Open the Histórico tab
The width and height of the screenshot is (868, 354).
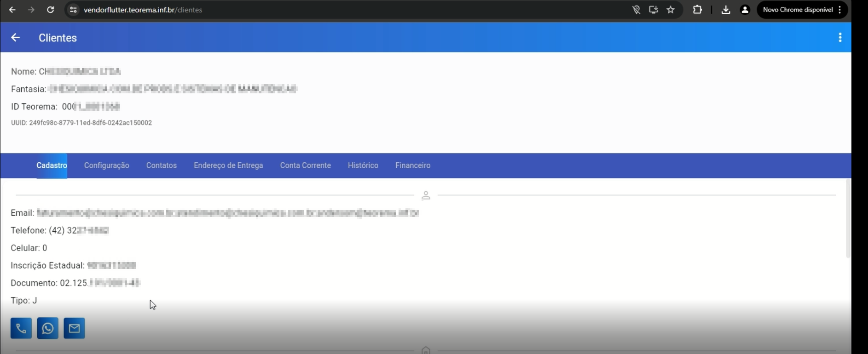point(363,166)
